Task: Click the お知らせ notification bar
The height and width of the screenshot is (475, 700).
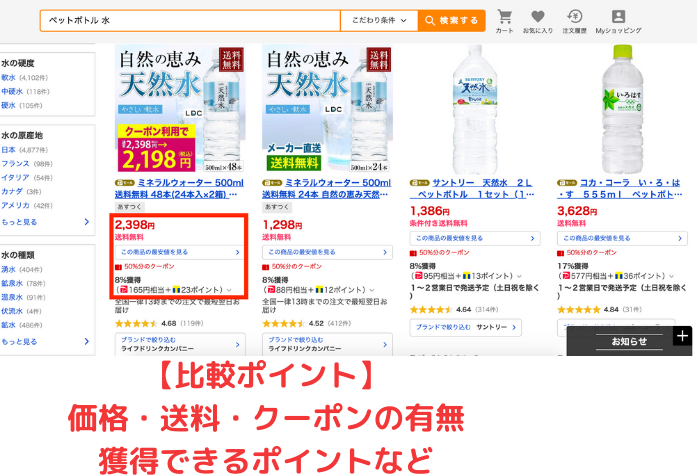Action: (629, 342)
